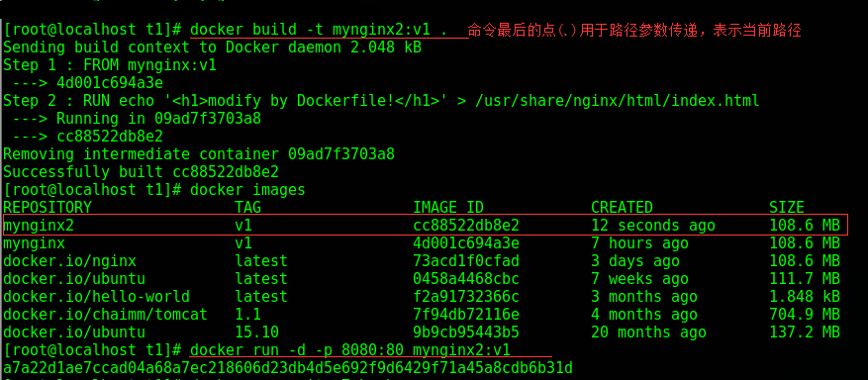This screenshot has height=380, width=868.
Task: Click image ID '9b9cb95443b5'
Action: pos(466,332)
